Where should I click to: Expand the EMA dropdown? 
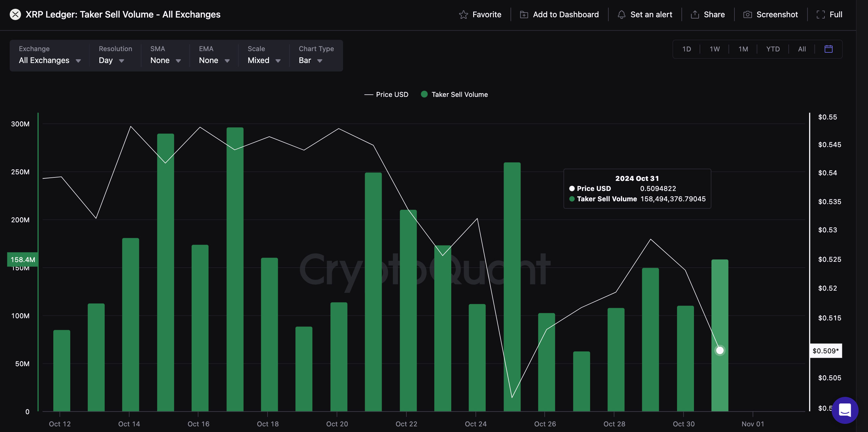pos(214,60)
